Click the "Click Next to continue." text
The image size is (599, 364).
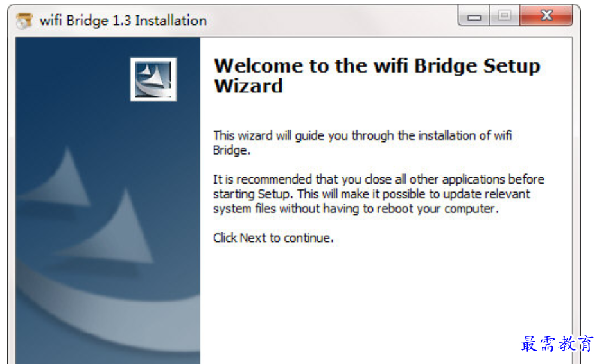(x=273, y=238)
